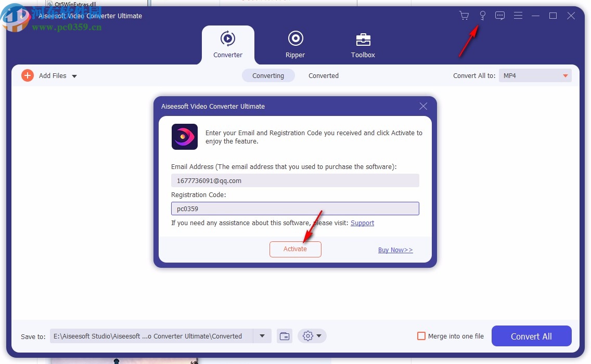Select the Converted view
This screenshot has width=591, height=364.
pyautogui.click(x=323, y=75)
